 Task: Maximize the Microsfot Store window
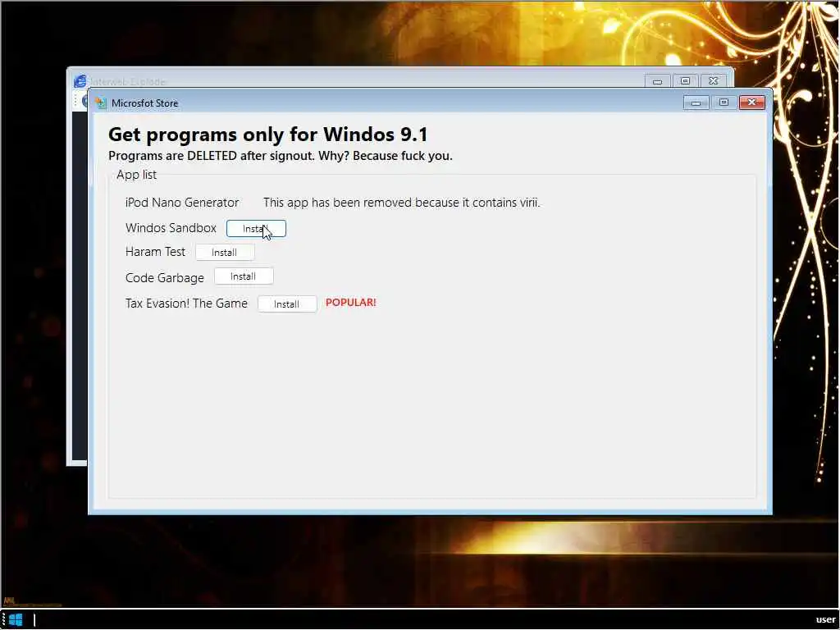click(x=724, y=103)
